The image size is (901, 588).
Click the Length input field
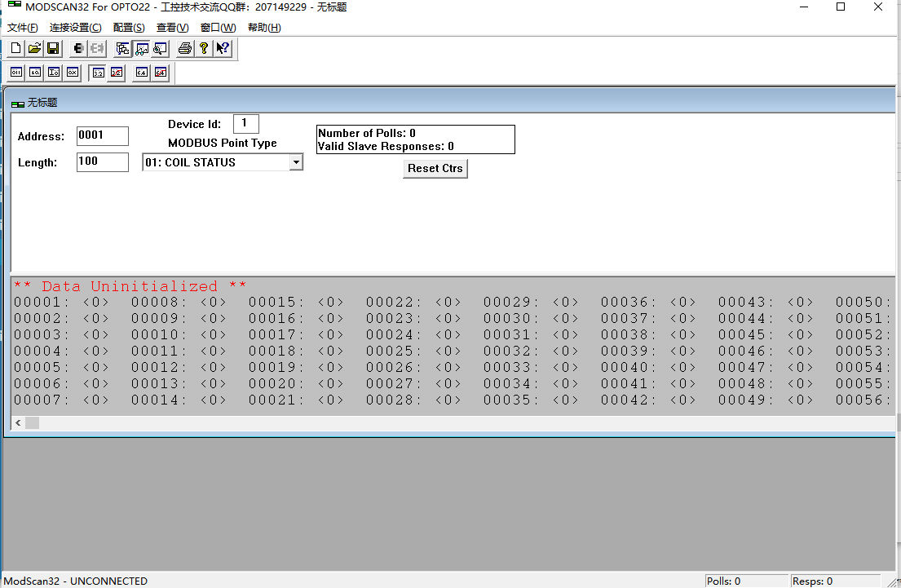[x=102, y=162]
